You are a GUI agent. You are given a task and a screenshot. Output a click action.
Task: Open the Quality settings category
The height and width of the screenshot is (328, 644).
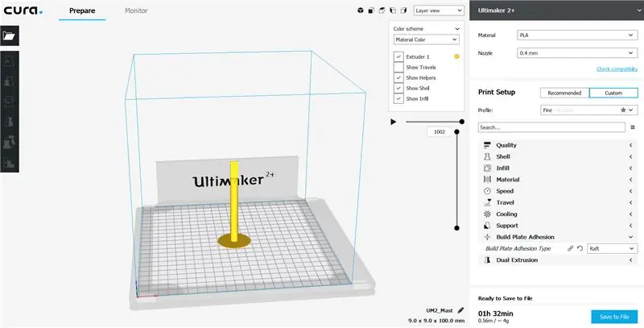(558, 145)
